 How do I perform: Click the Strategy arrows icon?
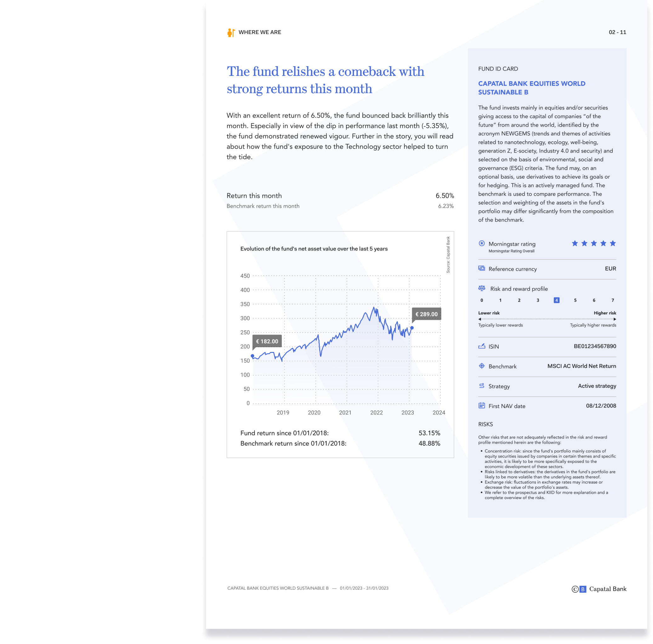tap(482, 386)
